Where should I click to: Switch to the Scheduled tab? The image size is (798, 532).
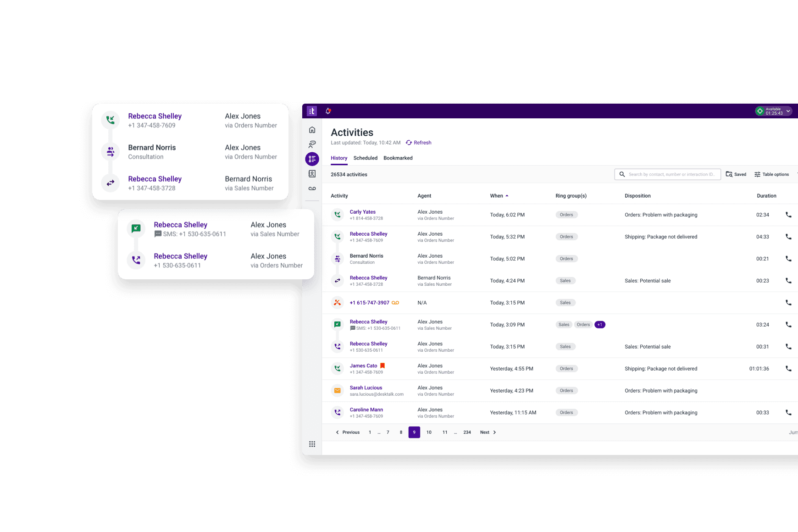[365, 158]
